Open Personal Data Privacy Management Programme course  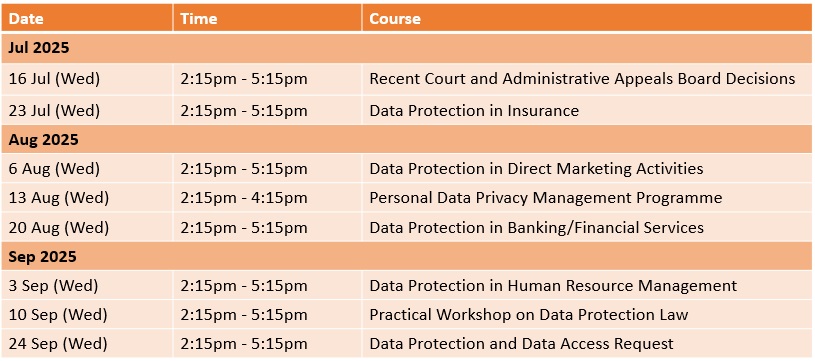click(546, 198)
